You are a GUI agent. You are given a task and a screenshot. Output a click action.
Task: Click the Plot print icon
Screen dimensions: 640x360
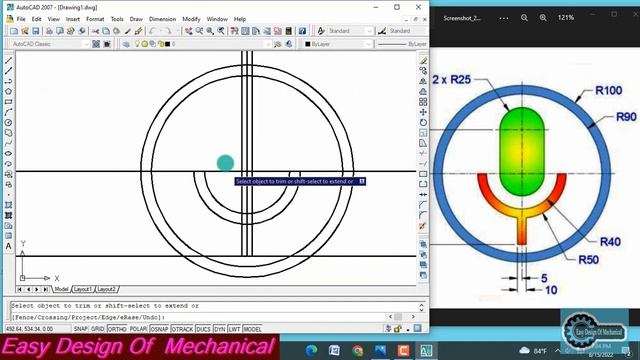[x=49, y=31]
